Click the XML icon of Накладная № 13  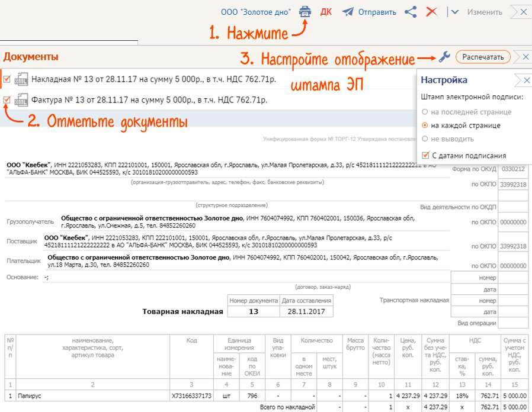click(21, 79)
